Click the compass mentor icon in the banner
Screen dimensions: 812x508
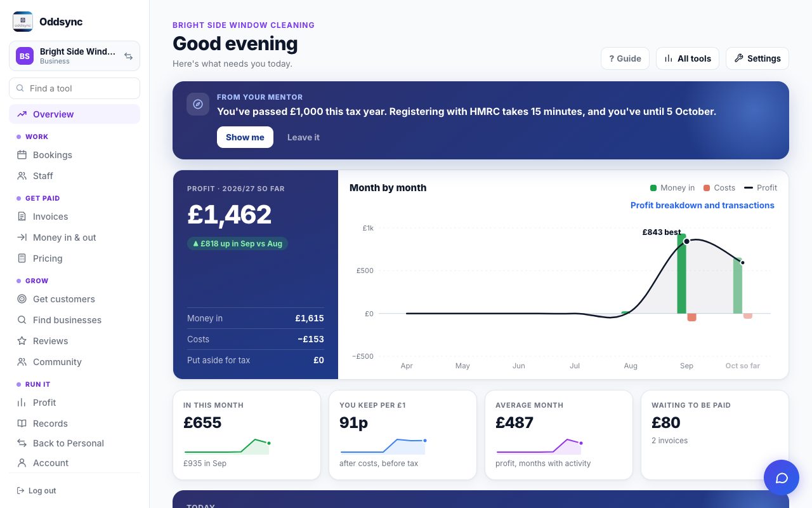coord(198,104)
